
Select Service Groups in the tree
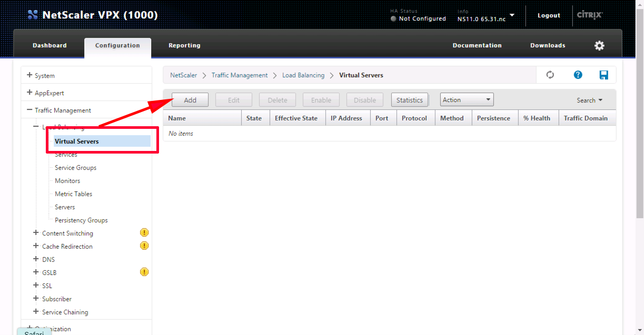pyautogui.click(x=76, y=167)
